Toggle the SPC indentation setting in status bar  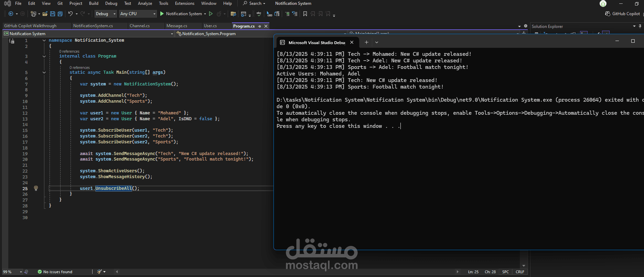505,272
